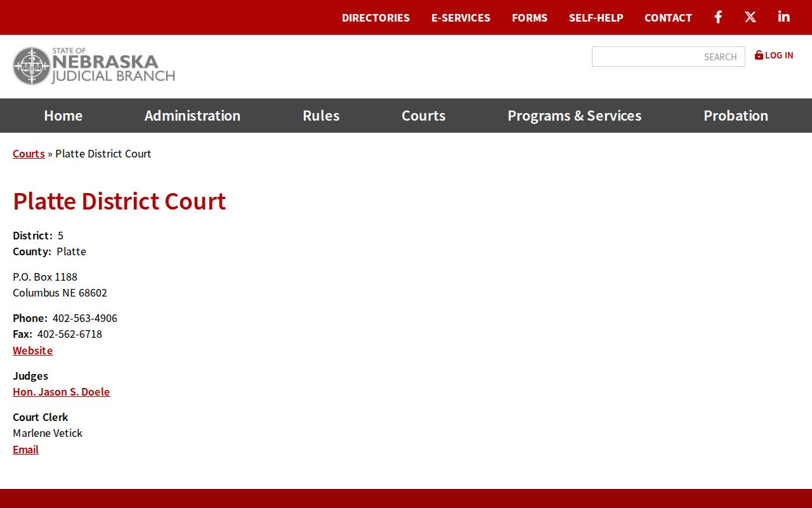The height and width of the screenshot is (508, 812).
Task: Click the Platte District Court breadcrumb text
Action: (103, 154)
